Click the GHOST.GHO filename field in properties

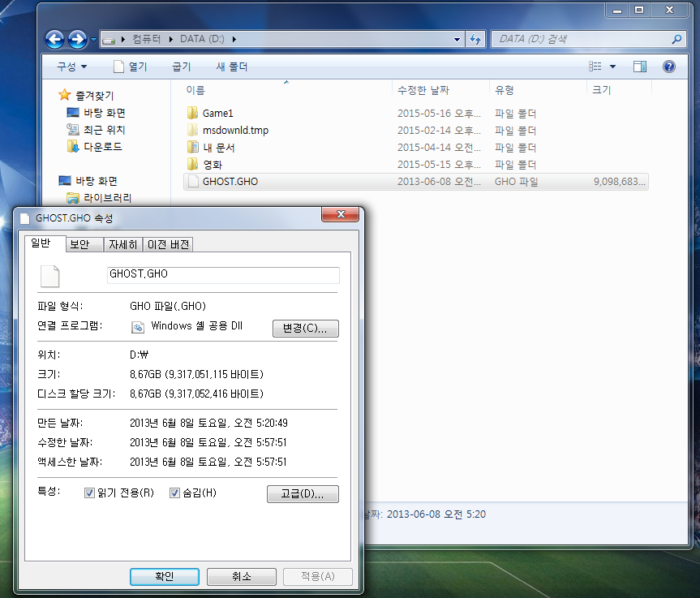point(223,275)
